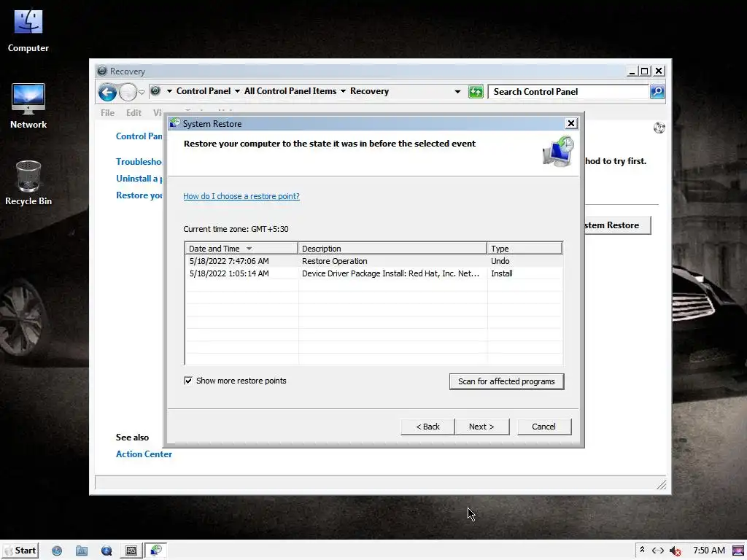747x560 pixels.
Task: Open the first blue globe taskbar icon
Action: 57,551
